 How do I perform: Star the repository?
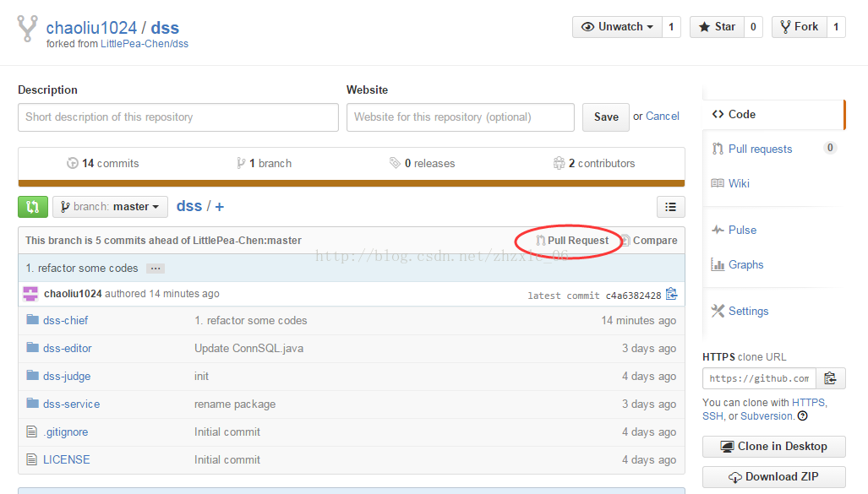[x=717, y=26]
